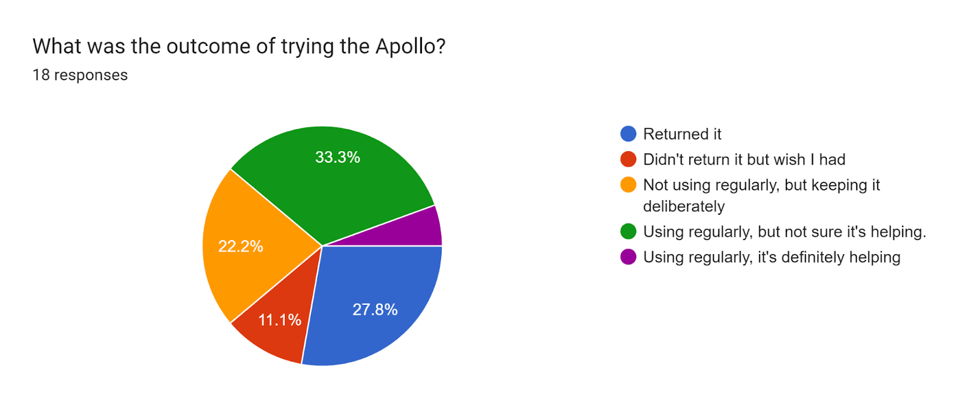Click the 18 responses text

[x=80, y=75]
